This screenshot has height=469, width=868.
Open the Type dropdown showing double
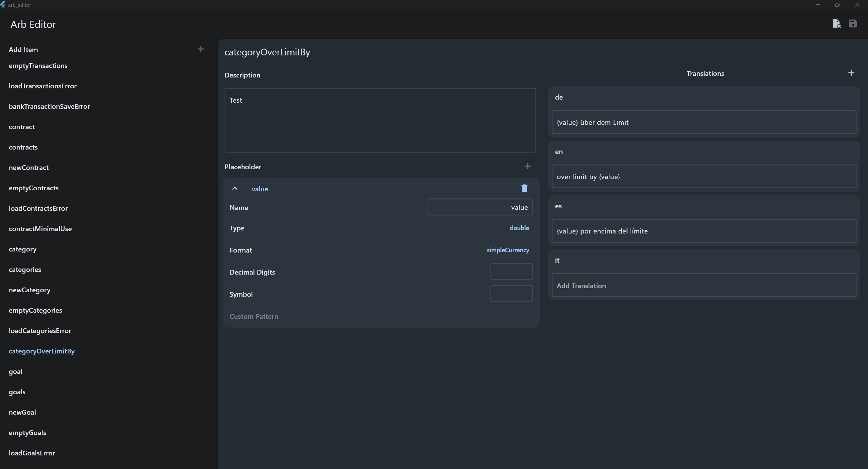(x=519, y=228)
